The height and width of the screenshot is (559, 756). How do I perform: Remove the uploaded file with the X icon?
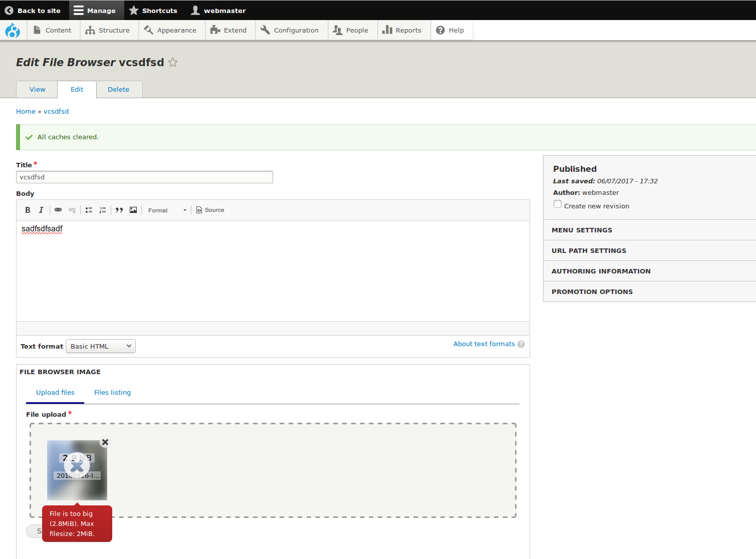(105, 442)
